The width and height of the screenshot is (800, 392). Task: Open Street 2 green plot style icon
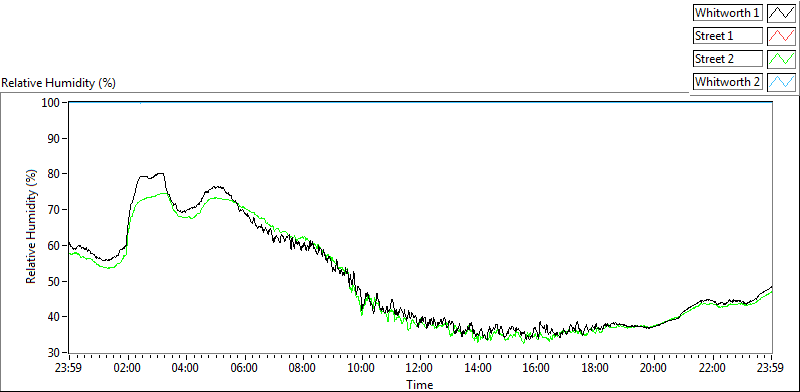(782, 59)
